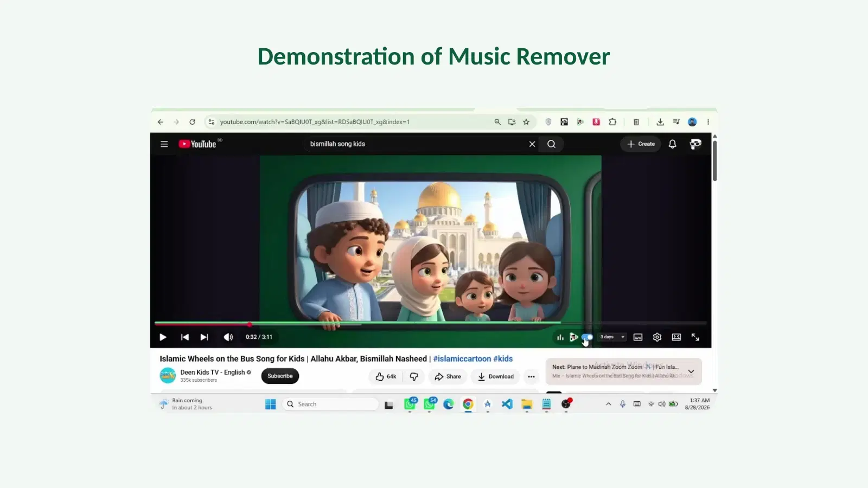Go back using the browser back arrow
The image size is (868, 488).
[161, 122]
